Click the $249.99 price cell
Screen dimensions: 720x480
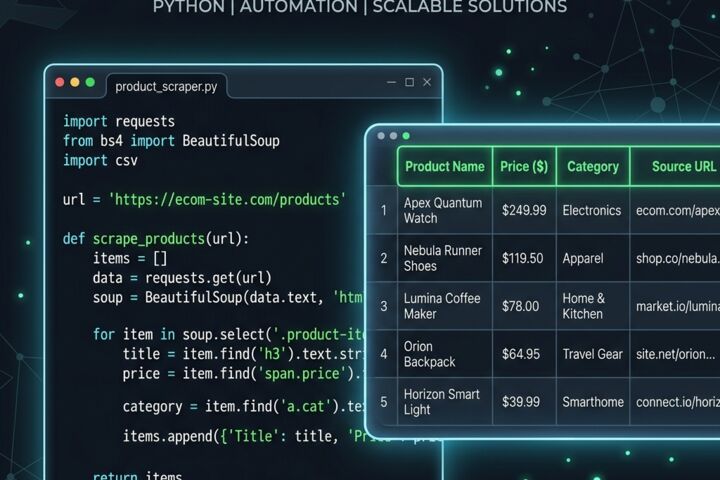pyautogui.click(x=524, y=210)
